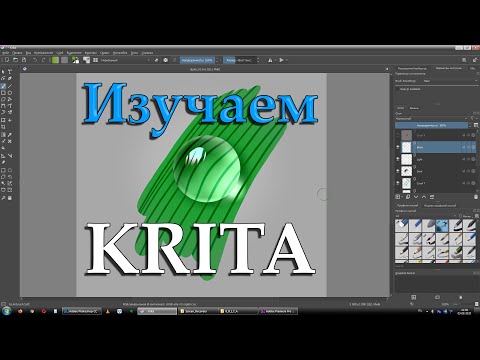Activate the Freehand Brush tool

pos(3,86)
